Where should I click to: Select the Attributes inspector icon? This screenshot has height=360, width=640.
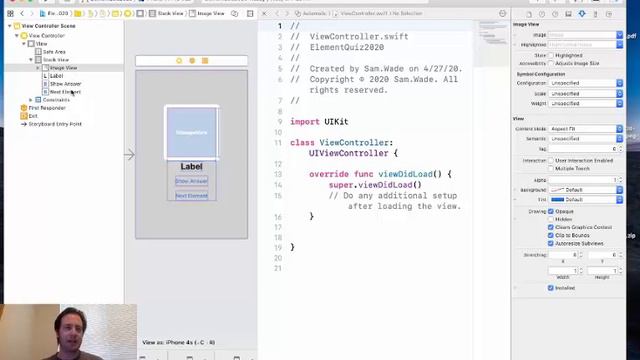582,14
